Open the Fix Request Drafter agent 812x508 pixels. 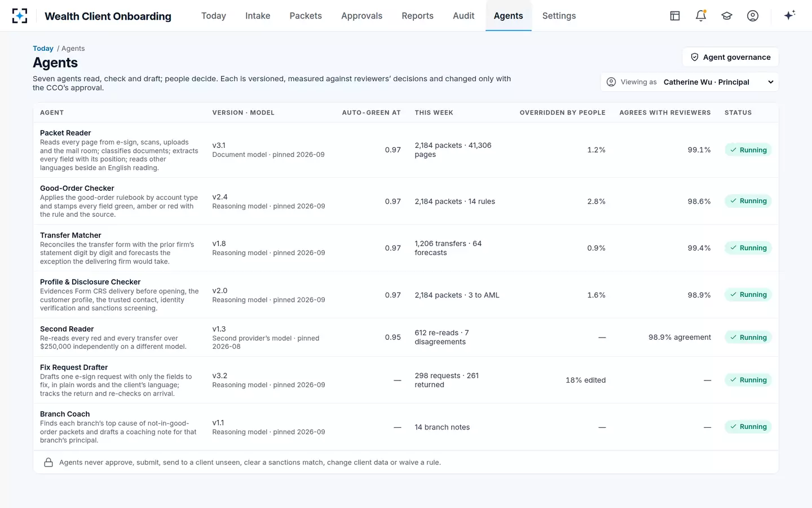tap(74, 367)
